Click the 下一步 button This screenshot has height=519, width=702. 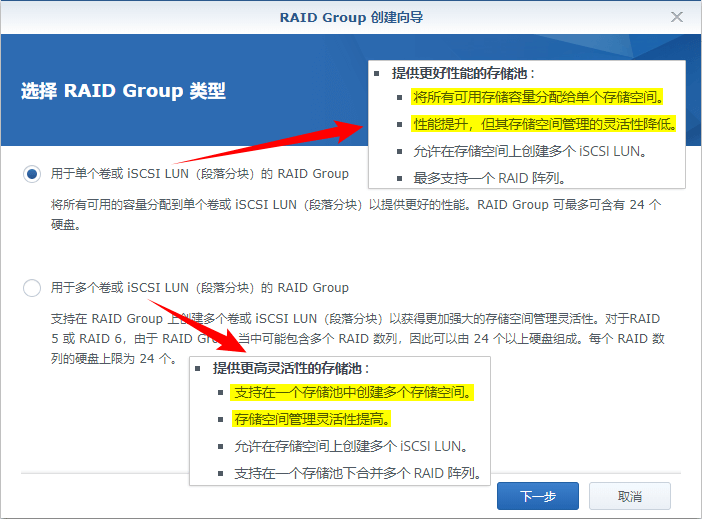pyautogui.click(x=538, y=496)
